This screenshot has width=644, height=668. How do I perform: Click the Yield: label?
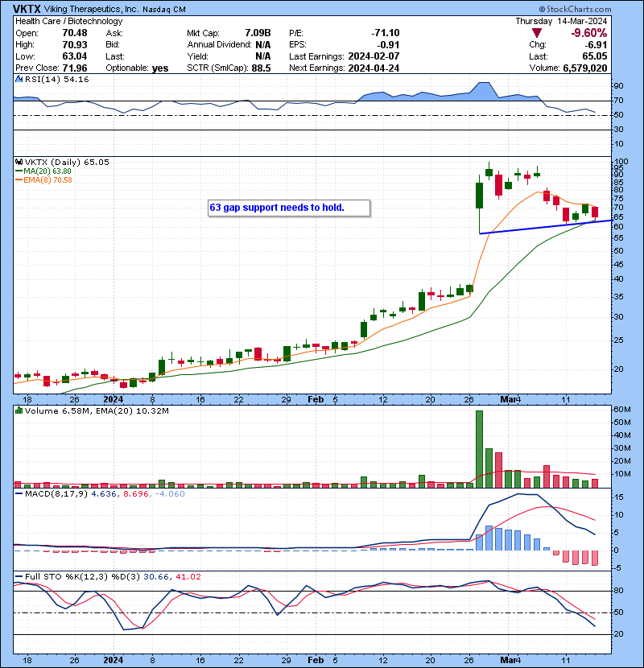[198, 56]
